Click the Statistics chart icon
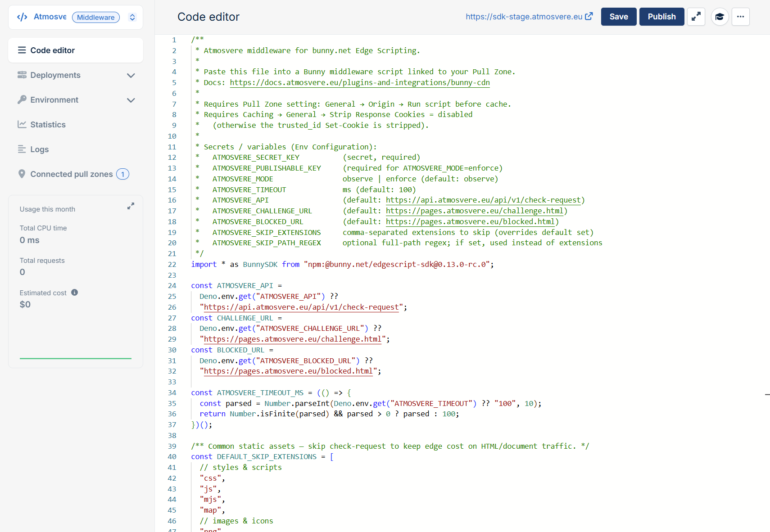The image size is (770, 532). click(22, 124)
